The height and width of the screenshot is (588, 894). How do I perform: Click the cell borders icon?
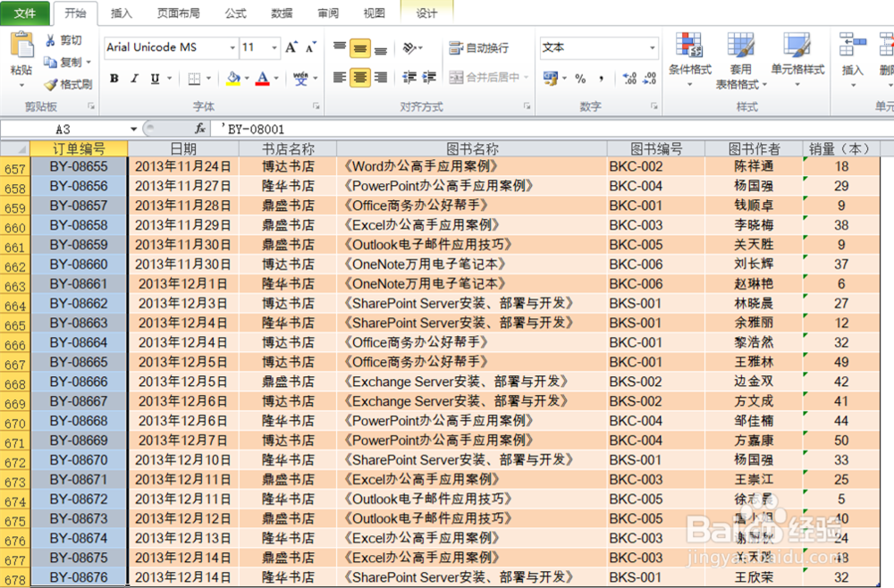pyautogui.click(x=194, y=79)
